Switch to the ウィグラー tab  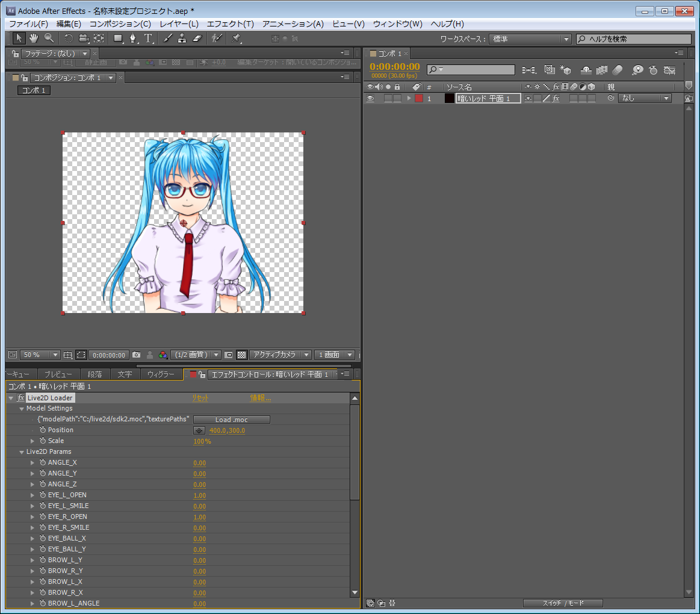(161, 374)
